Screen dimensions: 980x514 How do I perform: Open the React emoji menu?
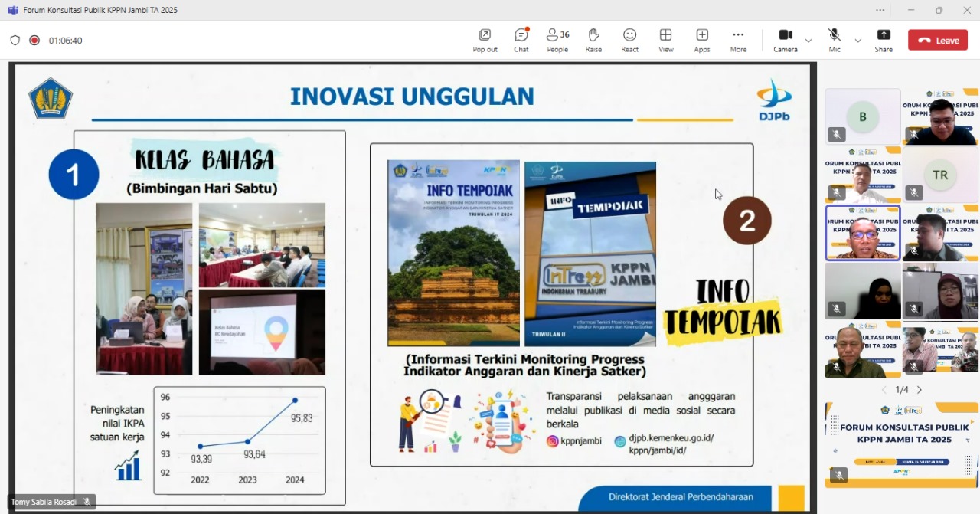(x=629, y=40)
